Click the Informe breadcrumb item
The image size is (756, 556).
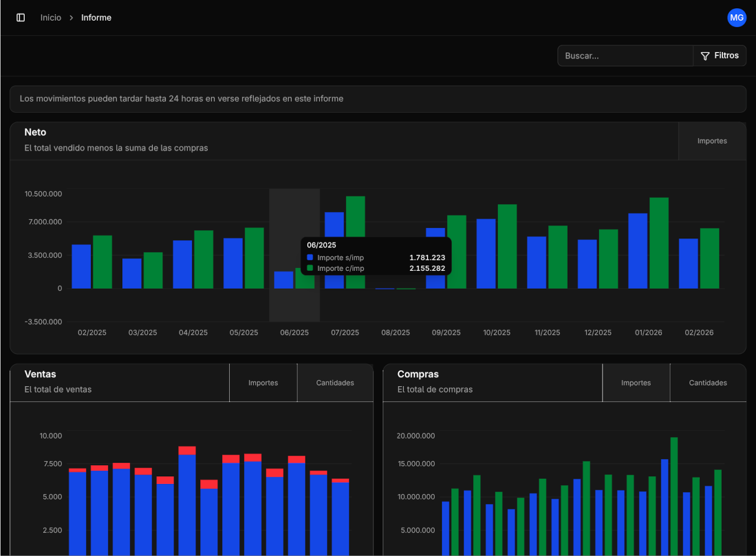(96, 18)
